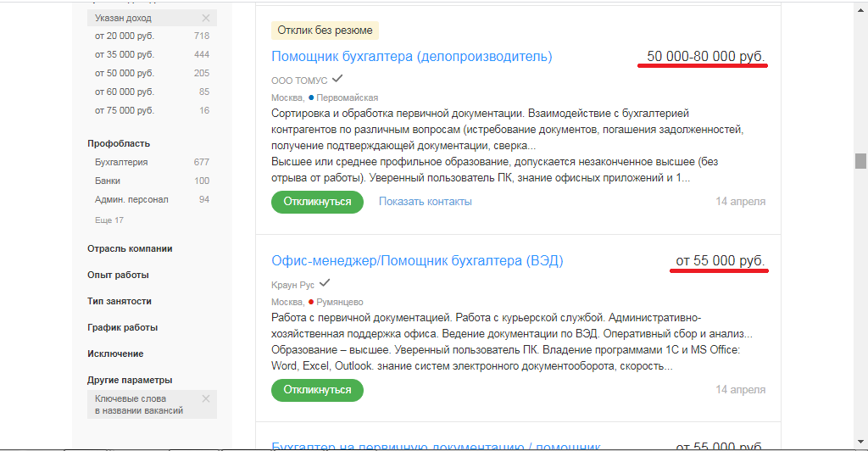Click the red metro dot for Румянцево

(x=311, y=302)
